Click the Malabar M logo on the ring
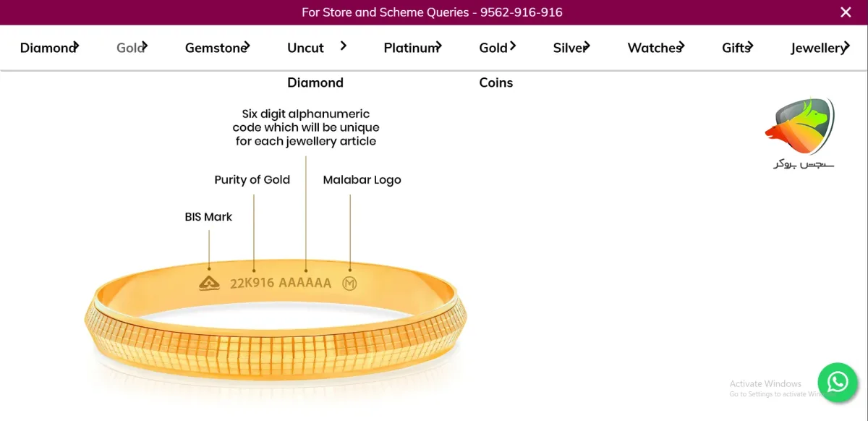 [349, 284]
